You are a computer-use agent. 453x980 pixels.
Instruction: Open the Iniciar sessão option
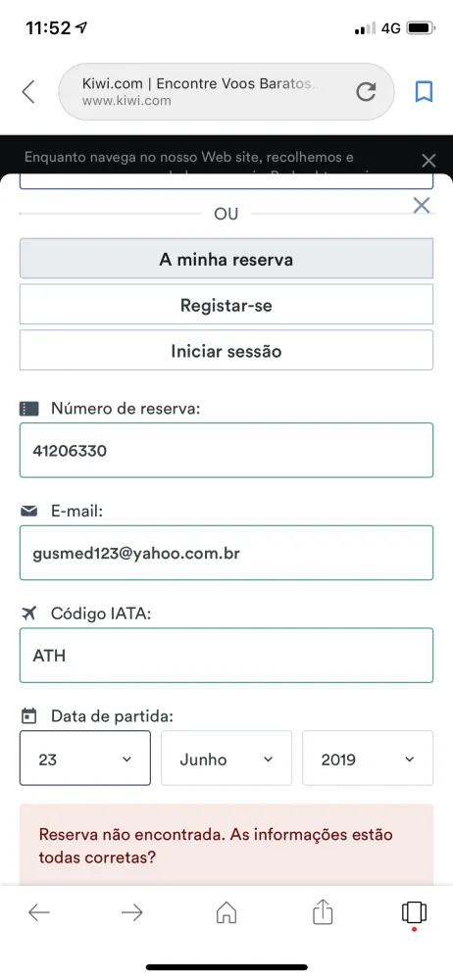(x=226, y=350)
